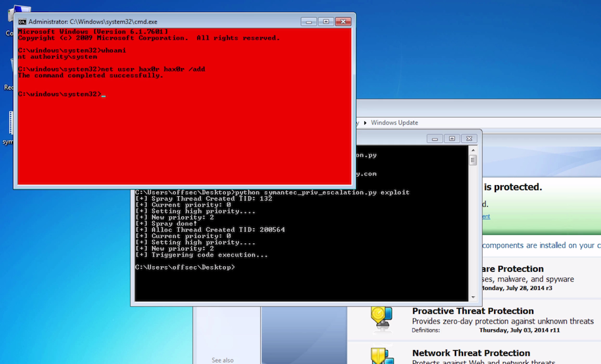
Task: Click the "Microsoft Windows [Version 6.1.7601]" line
Action: coord(93,32)
